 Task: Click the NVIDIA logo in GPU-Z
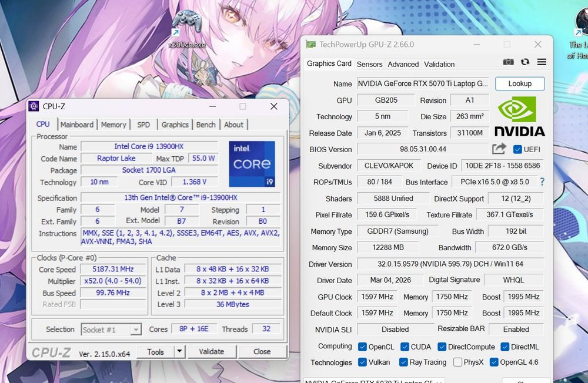coord(519,116)
